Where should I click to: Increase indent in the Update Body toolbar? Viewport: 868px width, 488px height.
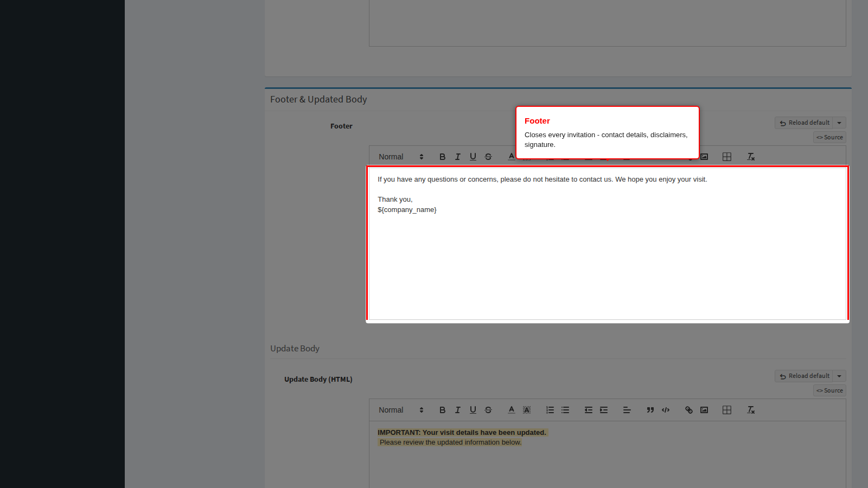[x=603, y=410]
